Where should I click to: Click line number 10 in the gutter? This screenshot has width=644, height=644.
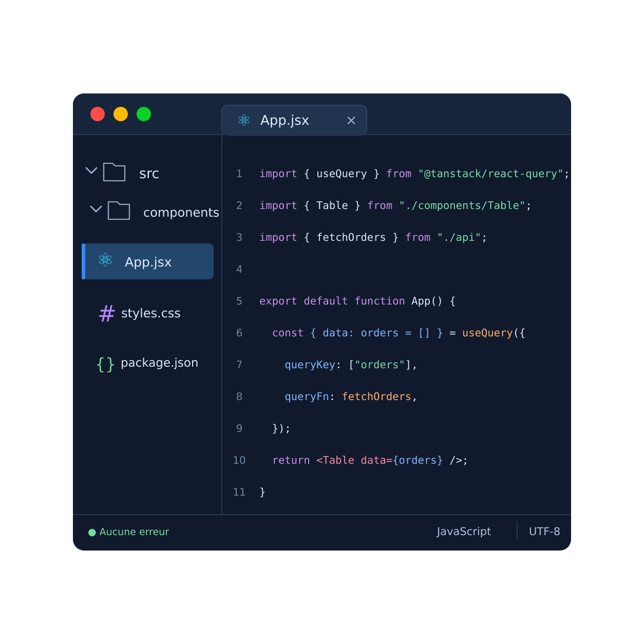[239, 460]
